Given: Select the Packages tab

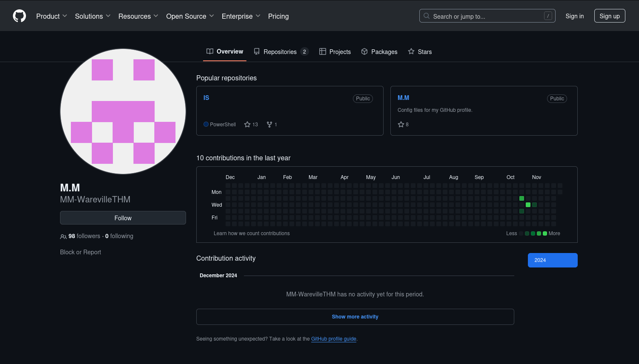Looking at the screenshot, I should point(379,51).
